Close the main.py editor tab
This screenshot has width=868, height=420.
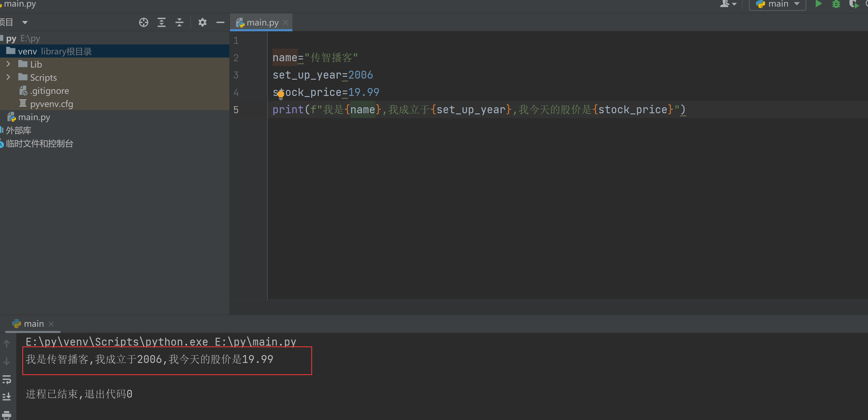[285, 22]
